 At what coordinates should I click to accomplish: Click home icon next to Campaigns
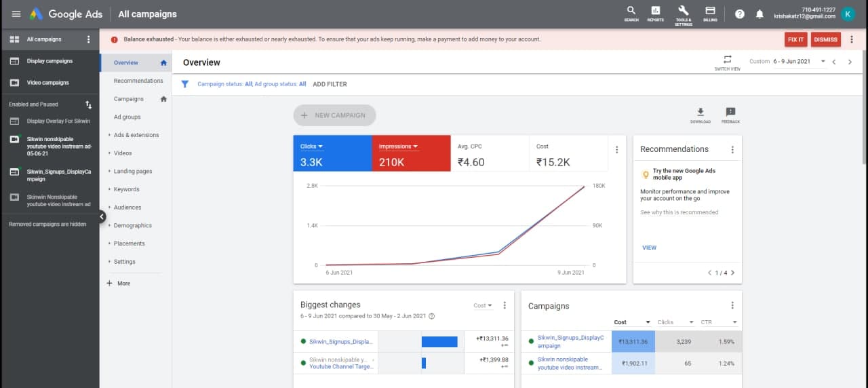pos(163,99)
